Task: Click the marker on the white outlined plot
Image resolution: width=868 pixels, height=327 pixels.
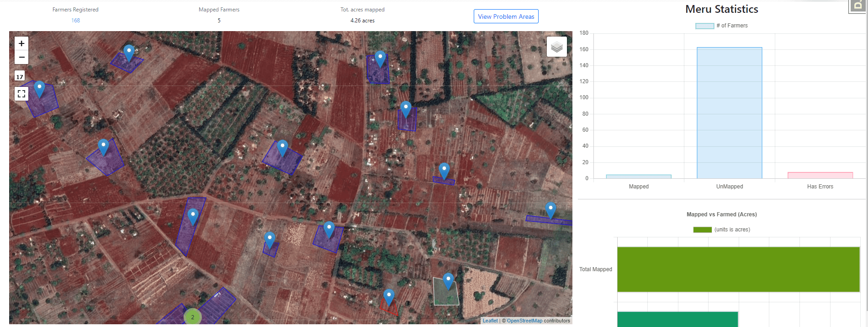Action: (x=448, y=280)
